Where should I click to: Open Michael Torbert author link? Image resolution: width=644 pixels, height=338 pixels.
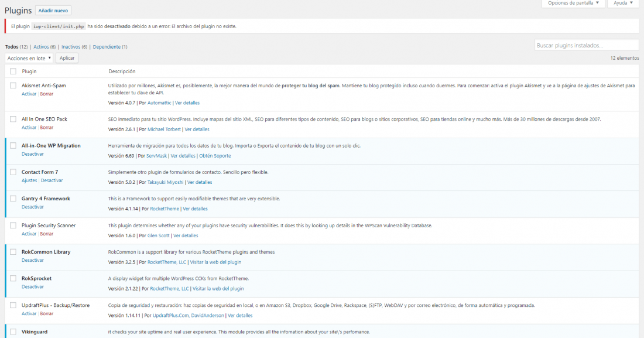click(x=164, y=129)
